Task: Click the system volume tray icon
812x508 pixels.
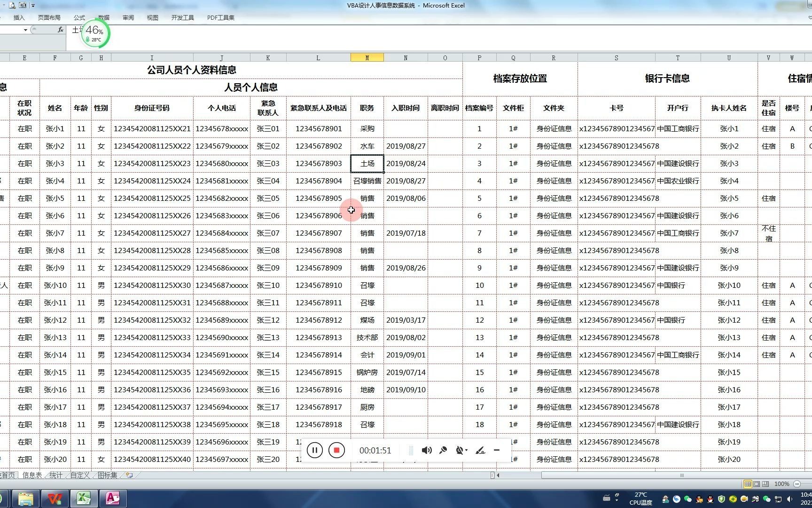Action: [789, 499]
